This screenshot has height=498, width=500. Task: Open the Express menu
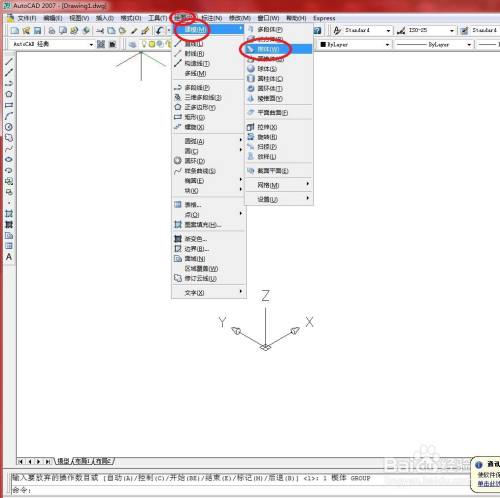(x=324, y=18)
